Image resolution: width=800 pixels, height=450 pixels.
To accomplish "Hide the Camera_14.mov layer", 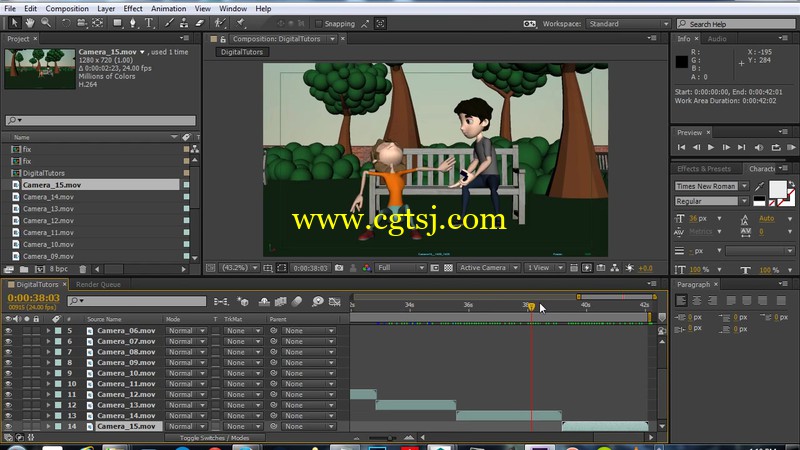I will tap(8, 416).
